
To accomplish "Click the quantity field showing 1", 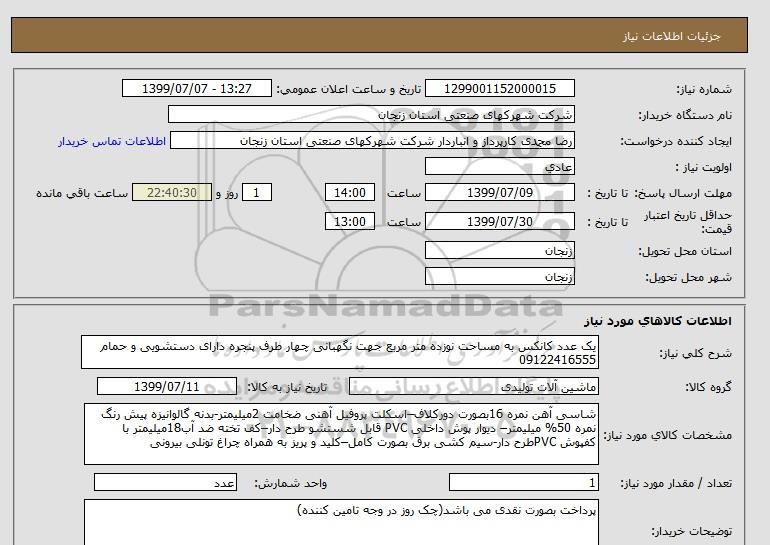I will pyautogui.click(x=523, y=483).
